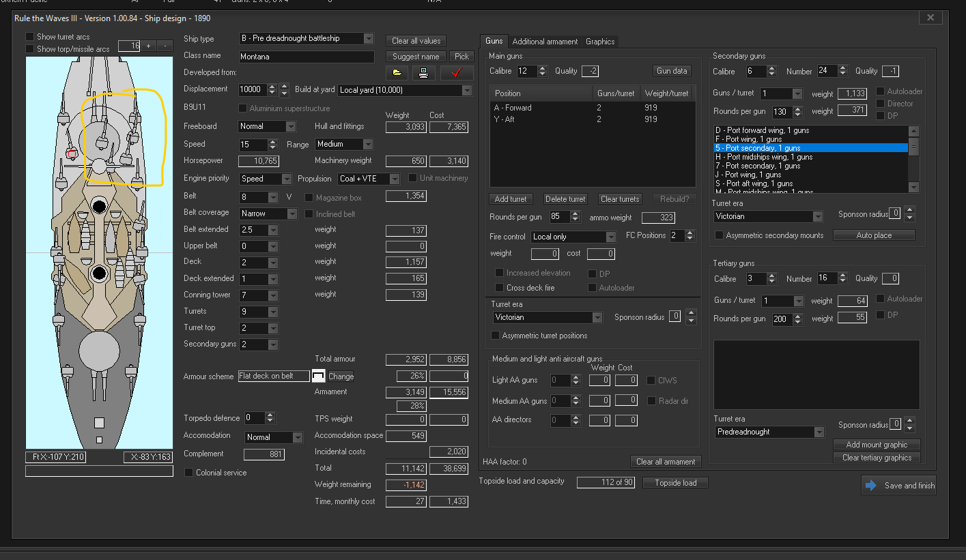Image resolution: width=966 pixels, height=560 pixels.
Task: Open the Freeboard dropdown
Action: [291, 126]
